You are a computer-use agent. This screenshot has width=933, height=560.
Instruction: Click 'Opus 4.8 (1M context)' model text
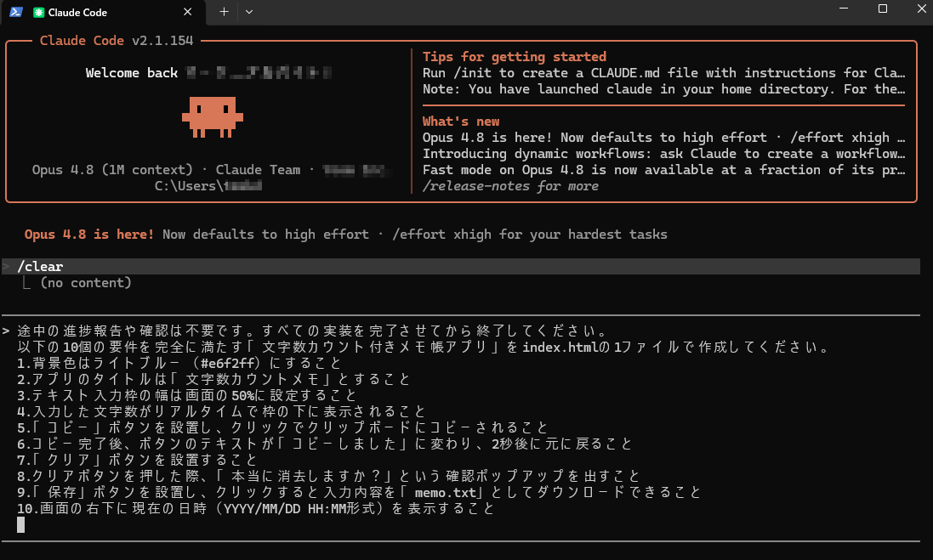click(x=112, y=170)
